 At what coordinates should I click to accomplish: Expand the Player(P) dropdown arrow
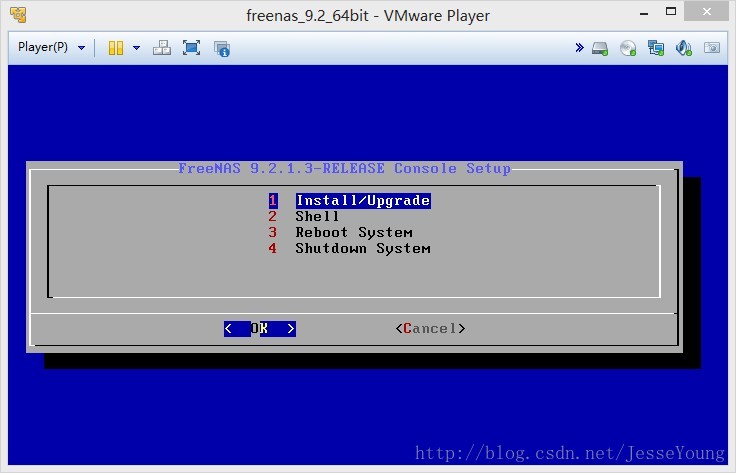point(81,48)
